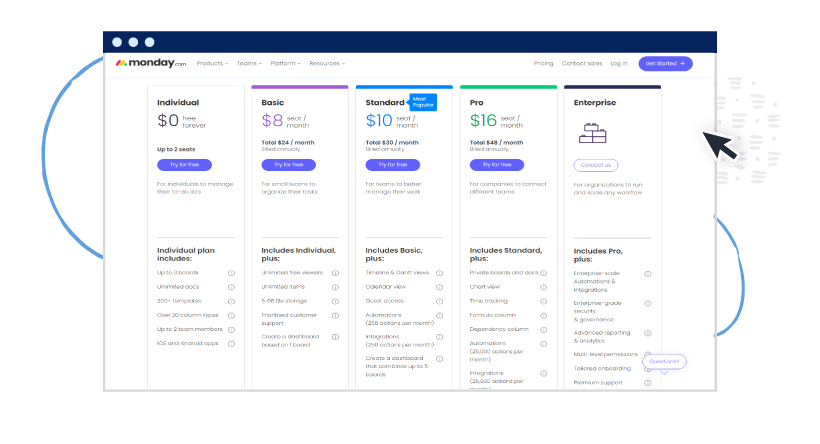Image resolution: width=820 pixels, height=444 pixels.
Task: Click the Enterprise building blocks icon
Action: [x=593, y=133]
